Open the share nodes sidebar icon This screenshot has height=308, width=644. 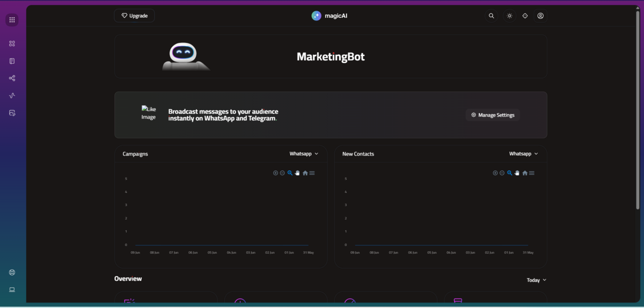click(12, 78)
